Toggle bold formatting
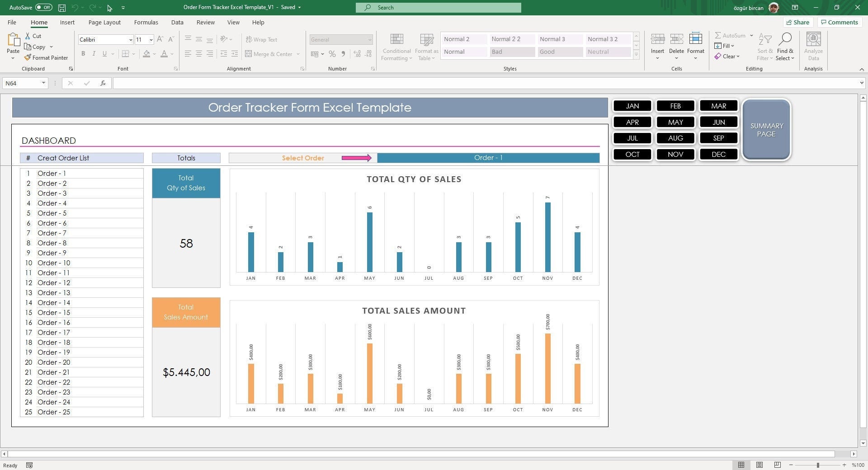 pyautogui.click(x=83, y=54)
